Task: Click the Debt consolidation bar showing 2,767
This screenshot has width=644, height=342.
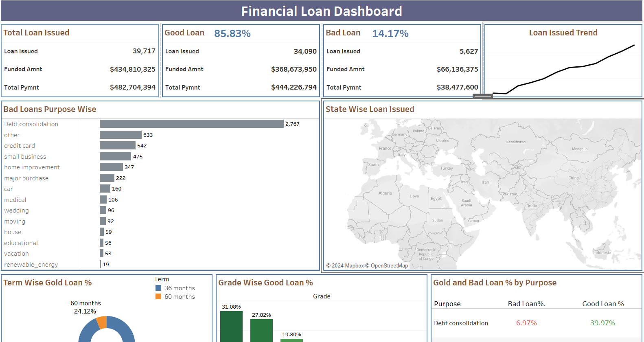Action: (191, 124)
